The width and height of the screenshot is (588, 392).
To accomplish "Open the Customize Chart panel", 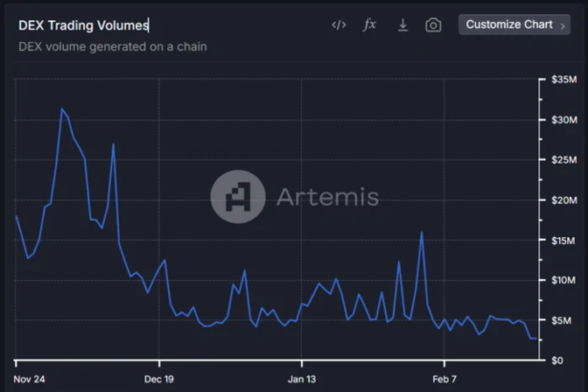I will tap(514, 25).
